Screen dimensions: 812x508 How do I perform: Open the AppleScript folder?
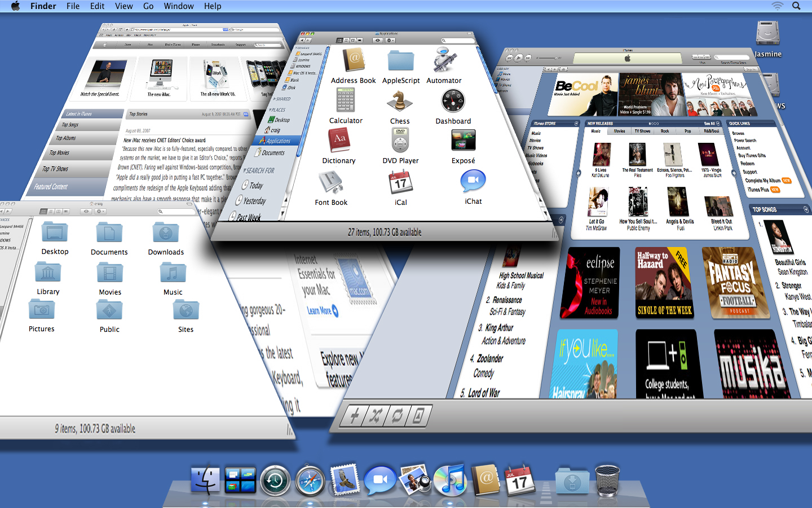[x=401, y=60]
